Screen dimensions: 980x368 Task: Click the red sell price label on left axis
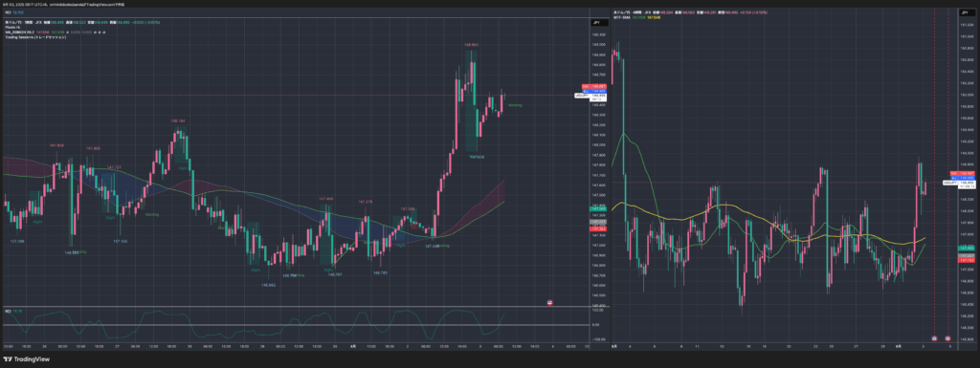click(593, 86)
